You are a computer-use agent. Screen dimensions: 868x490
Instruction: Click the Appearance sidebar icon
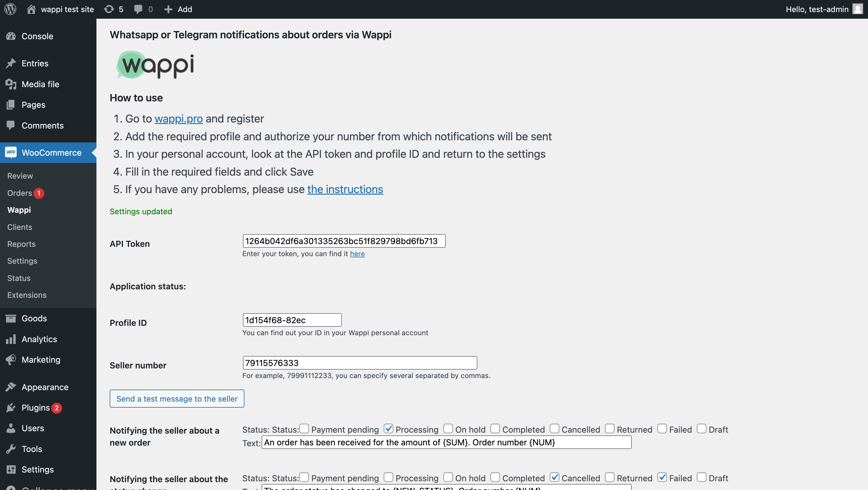11,387
